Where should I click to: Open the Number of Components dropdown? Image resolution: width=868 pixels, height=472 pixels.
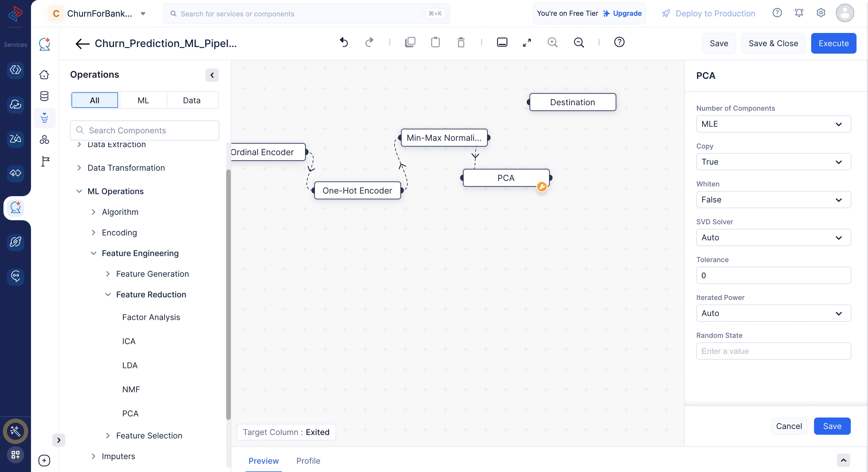point(773,124)
